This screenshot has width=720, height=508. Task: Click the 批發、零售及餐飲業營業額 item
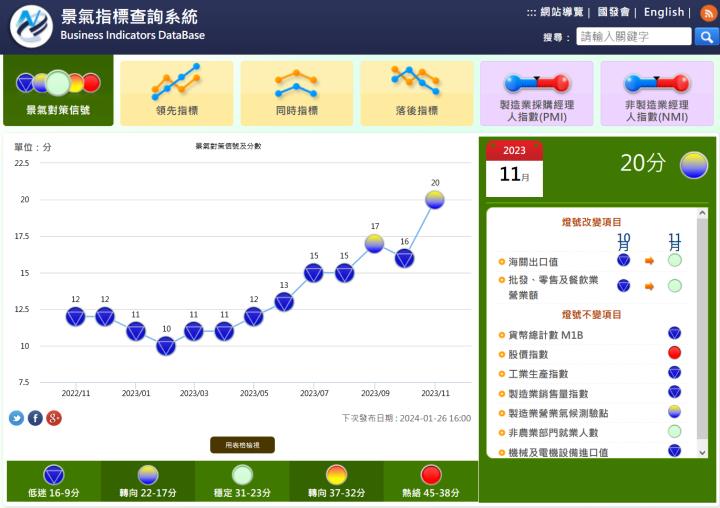click(553, 287)
